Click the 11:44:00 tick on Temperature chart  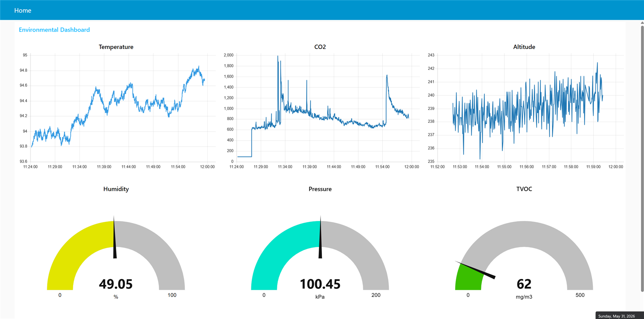point(129,167)
